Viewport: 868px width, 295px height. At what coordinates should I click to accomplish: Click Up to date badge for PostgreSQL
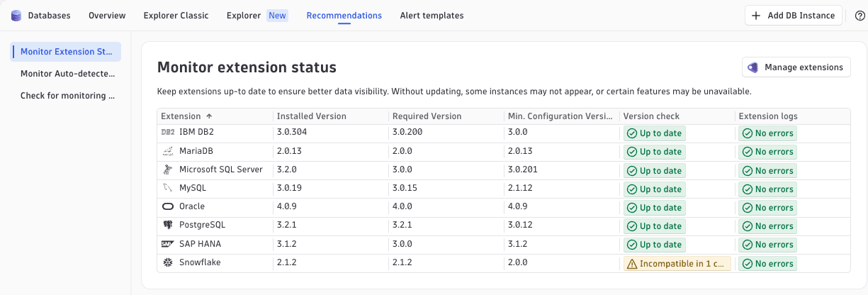654,226
